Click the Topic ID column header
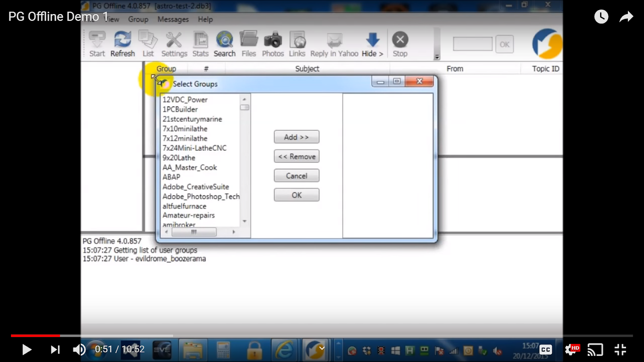644x362 pixels. 545,69
